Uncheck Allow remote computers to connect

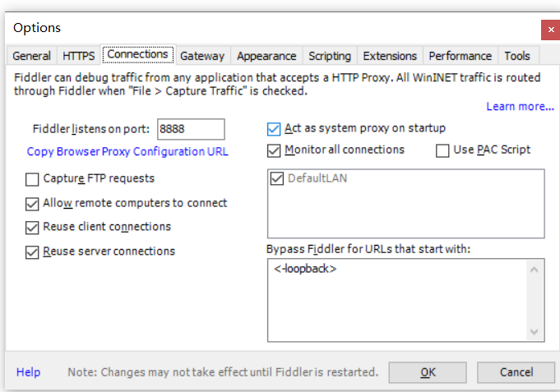[x=33, y=204]
